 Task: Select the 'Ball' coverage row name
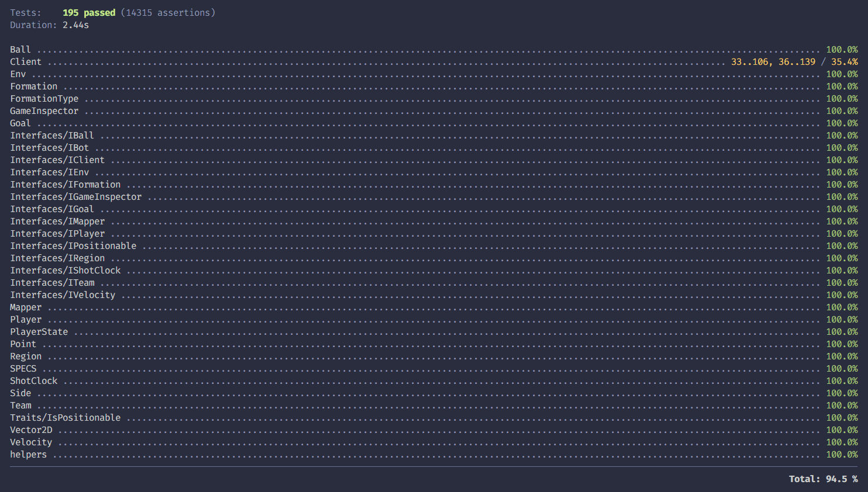(x=20, y=50)
